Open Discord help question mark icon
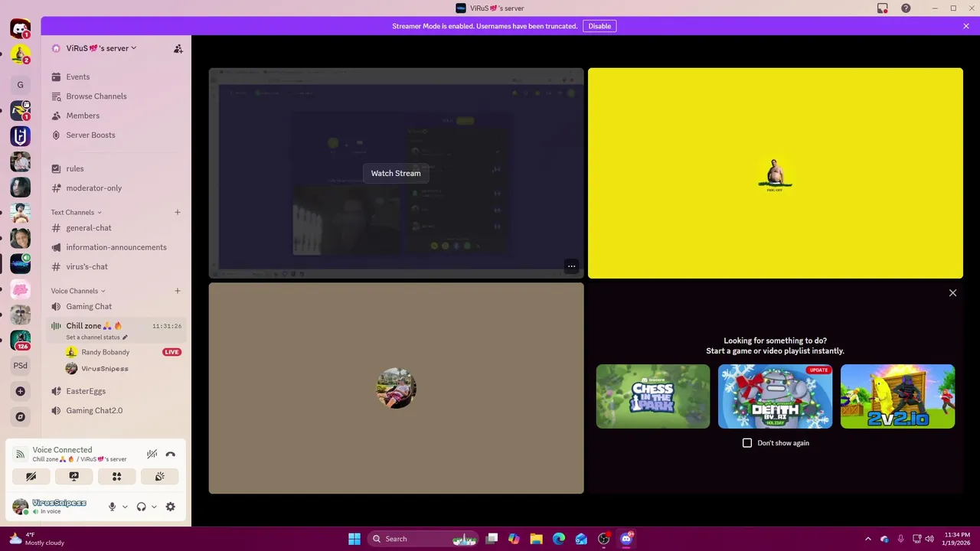Screen dimensions: 980x551 point(906,8)
